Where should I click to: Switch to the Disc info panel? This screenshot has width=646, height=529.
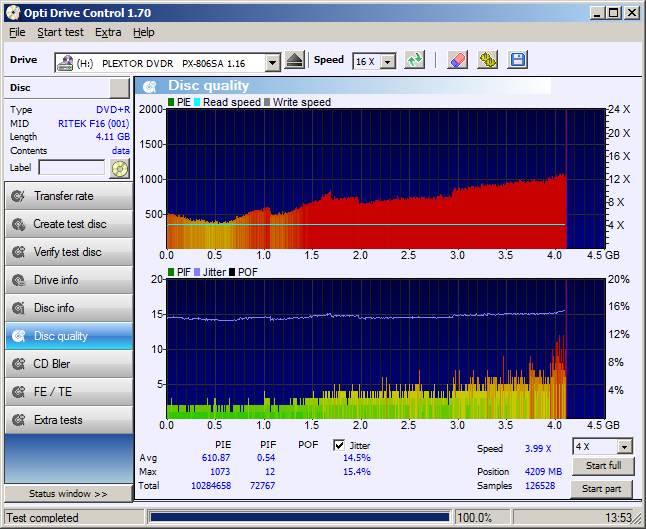[x=69, y=308]
